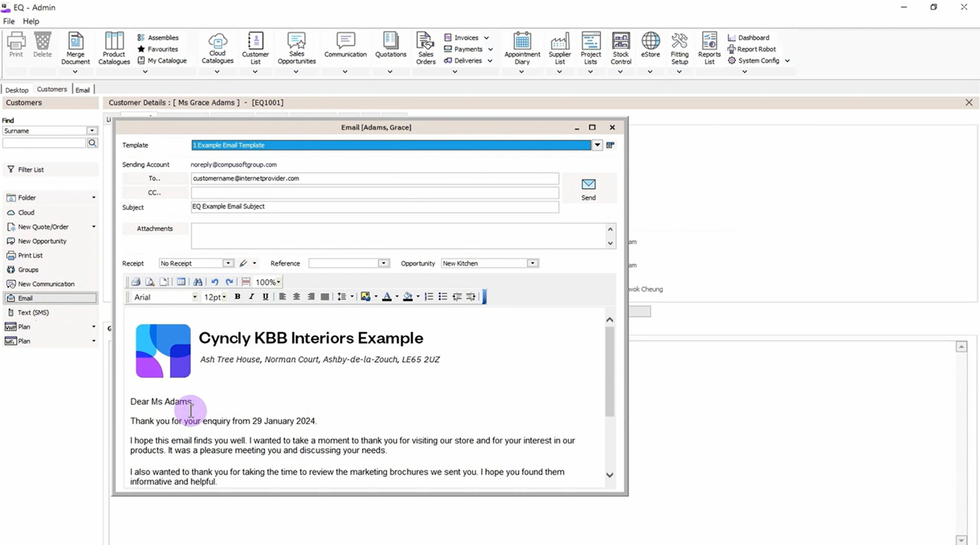
Task: Click New Communication in sidebar
Action: tap(46, 284)
